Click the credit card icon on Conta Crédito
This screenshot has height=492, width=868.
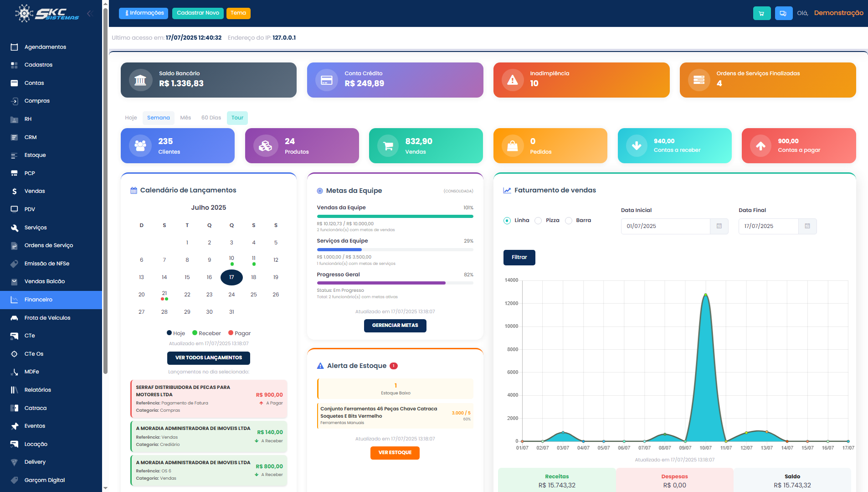pos(327,80)
